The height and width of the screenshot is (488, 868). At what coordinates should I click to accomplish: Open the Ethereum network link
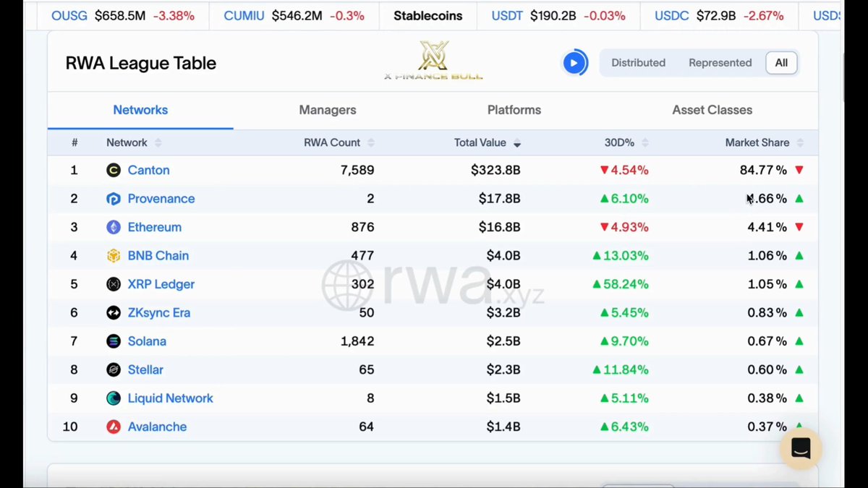point(154,227)
